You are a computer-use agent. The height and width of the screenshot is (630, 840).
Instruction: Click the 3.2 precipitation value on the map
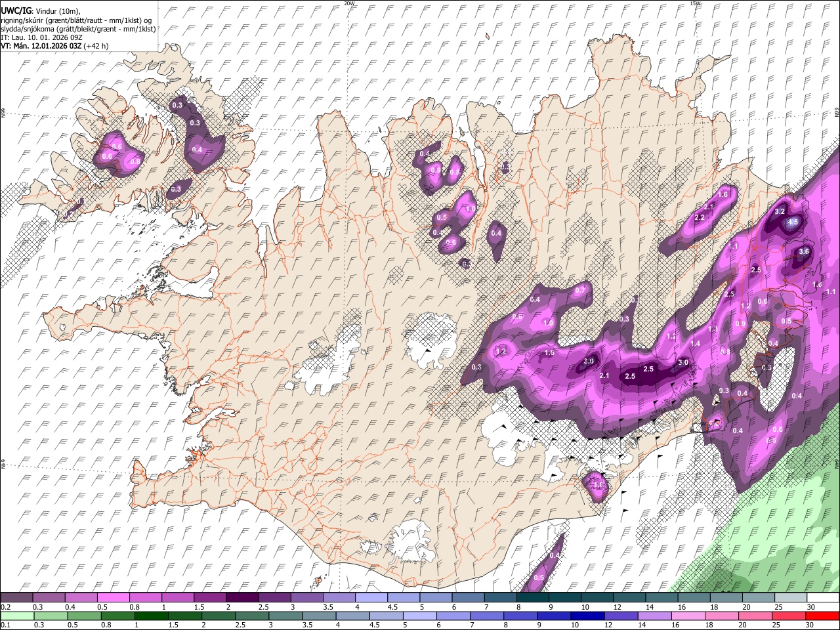(x=780, y=212)
